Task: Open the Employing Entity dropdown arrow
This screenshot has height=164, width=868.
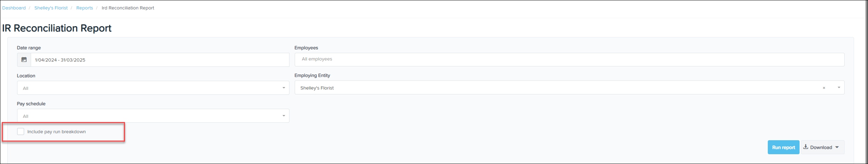Action: click(x=839, y=87)
